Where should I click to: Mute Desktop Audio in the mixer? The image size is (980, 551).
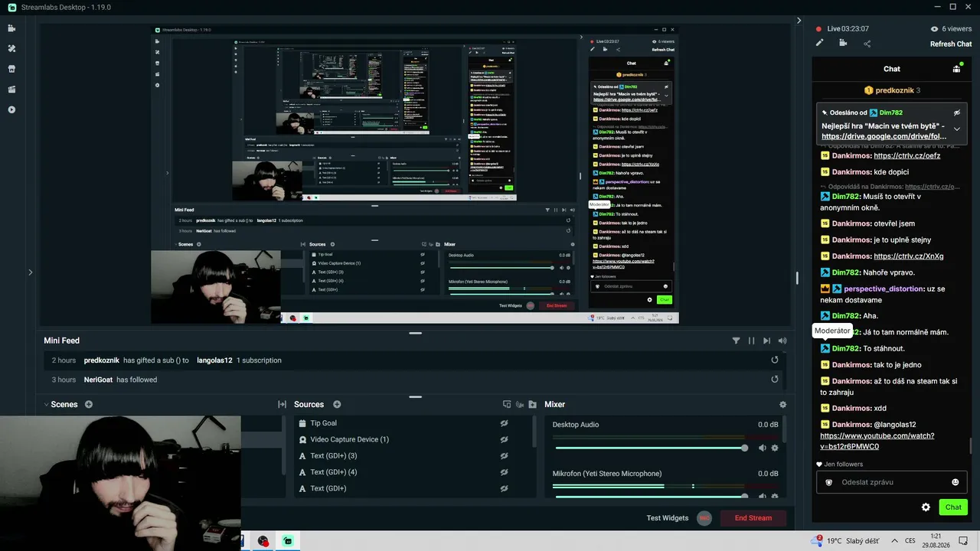click(x=762, y=448)
